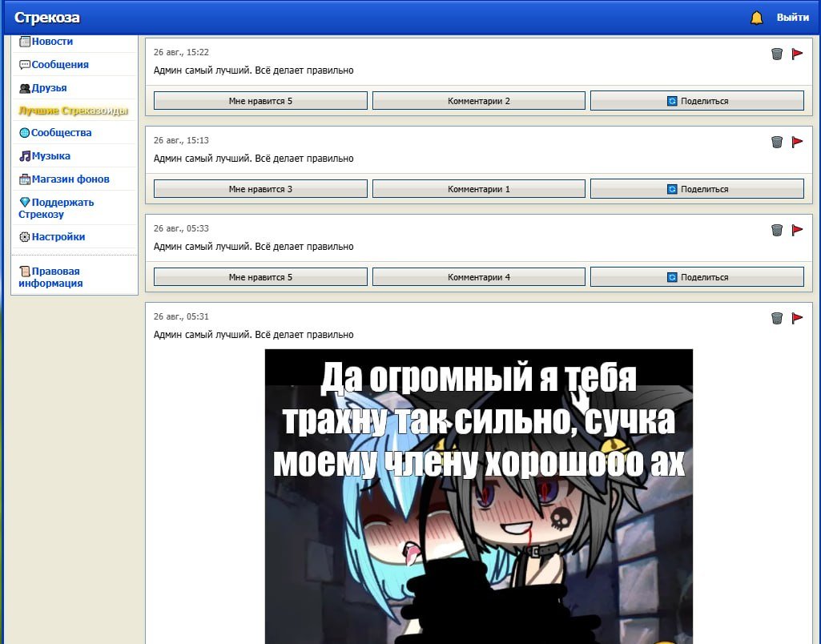Click the Сообщества globe icon

click(24, 133)
